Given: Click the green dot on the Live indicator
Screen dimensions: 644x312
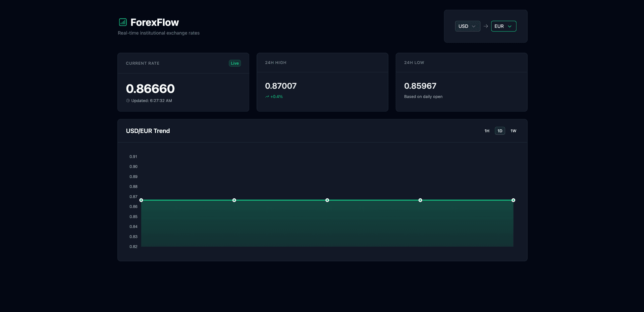Looking at the screenshot, I should coord(231,63).
